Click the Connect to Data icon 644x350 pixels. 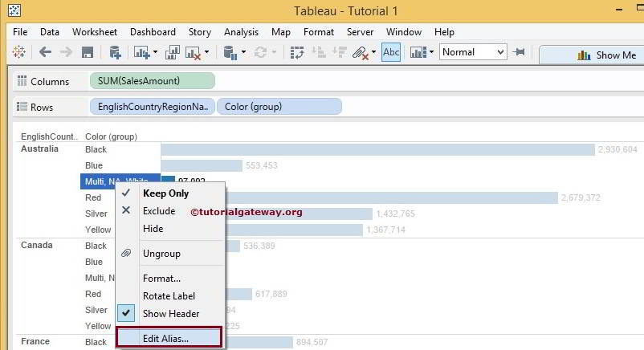pyautogui.click(x=115, y=52)
